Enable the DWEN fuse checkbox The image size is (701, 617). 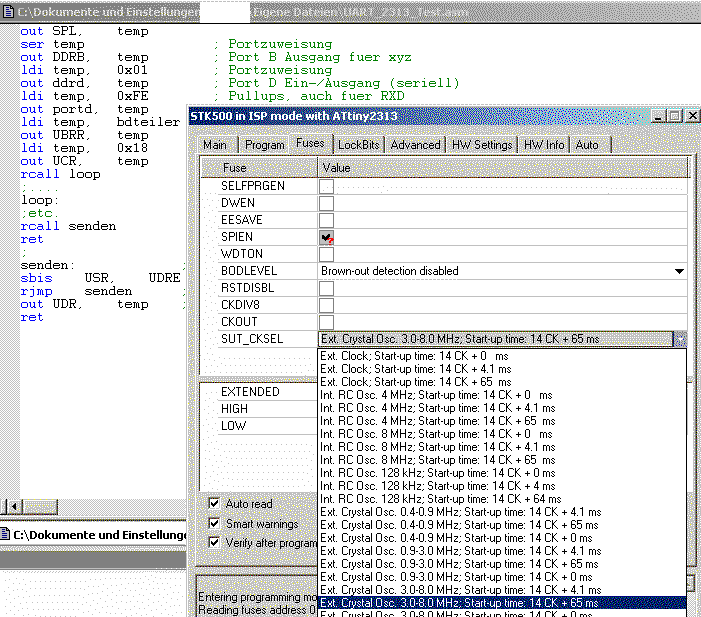coord(326,203)
